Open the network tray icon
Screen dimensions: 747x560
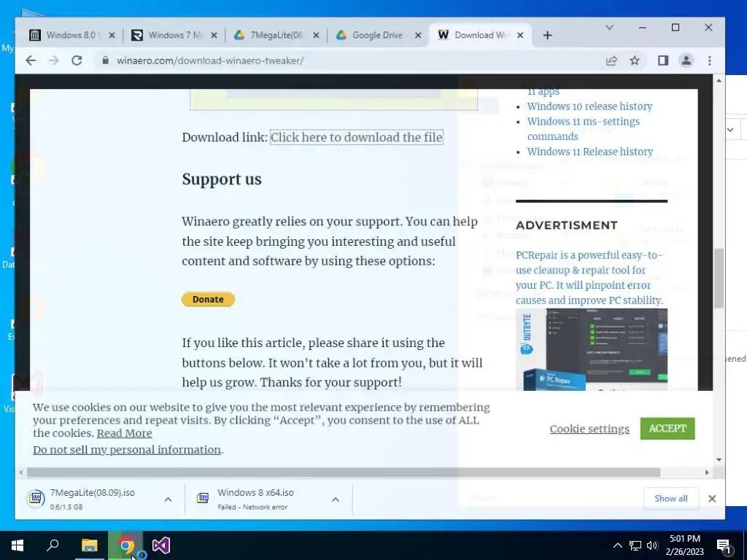[x=635, y=545]
